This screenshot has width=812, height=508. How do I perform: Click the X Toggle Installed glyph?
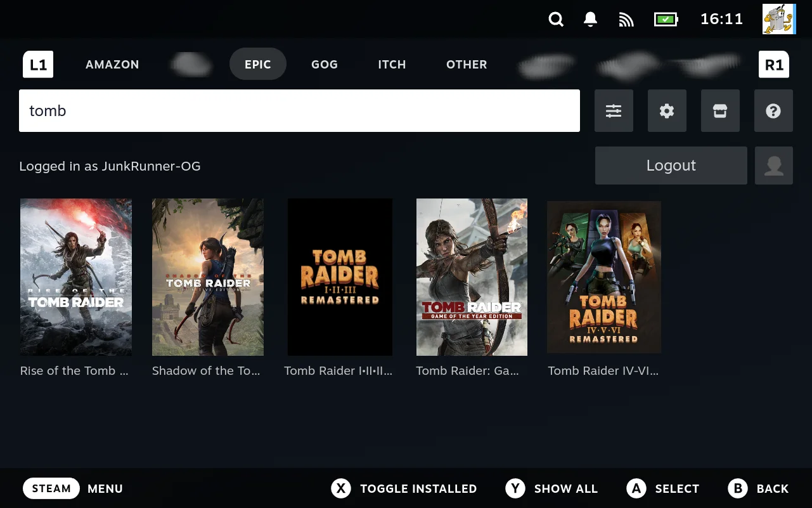point(341,488)
